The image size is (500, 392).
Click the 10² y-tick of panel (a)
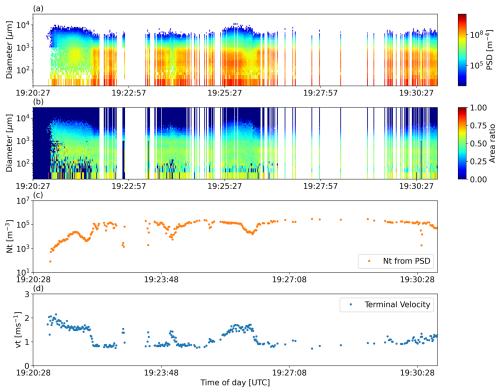coord(23,70)
